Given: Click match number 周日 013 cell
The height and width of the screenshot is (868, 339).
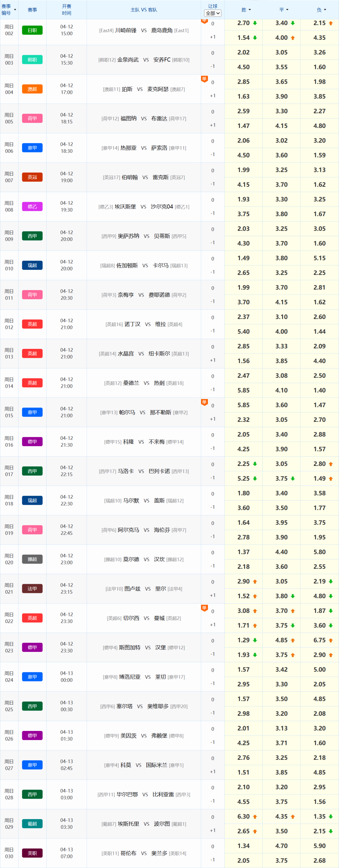Looking at the screenshot, I should [9, 353].
